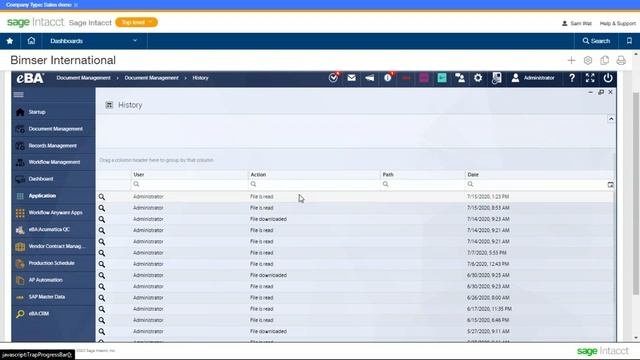Add a component with the plus icon
640x360 pixels.
point(571,60)
